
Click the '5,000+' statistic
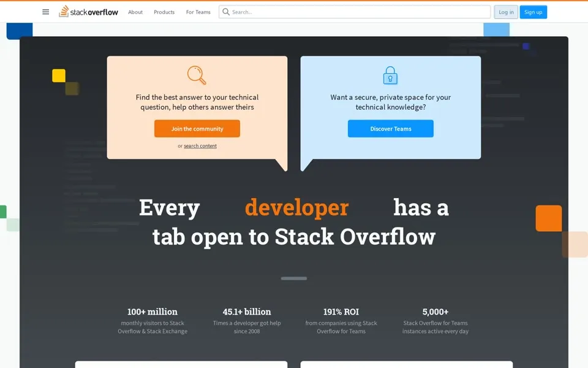[435, 312]
